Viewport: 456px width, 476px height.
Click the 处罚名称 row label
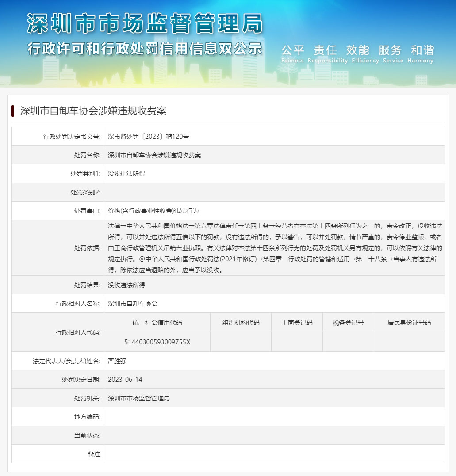87,155
